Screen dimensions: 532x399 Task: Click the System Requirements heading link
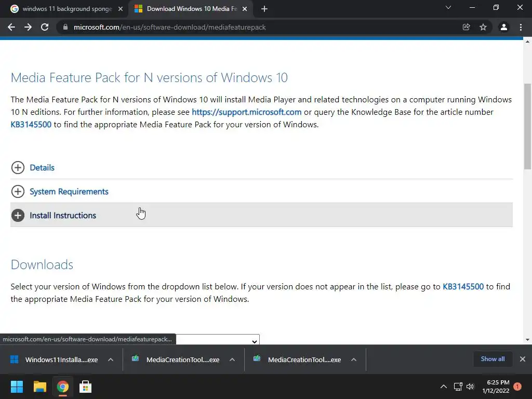pyautogui.click(x=69, y=191)
